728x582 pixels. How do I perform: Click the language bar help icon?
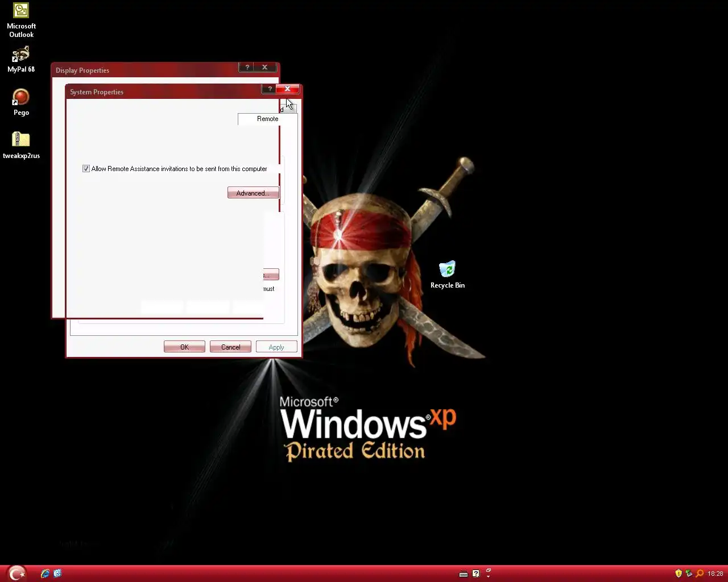(476, 574)
